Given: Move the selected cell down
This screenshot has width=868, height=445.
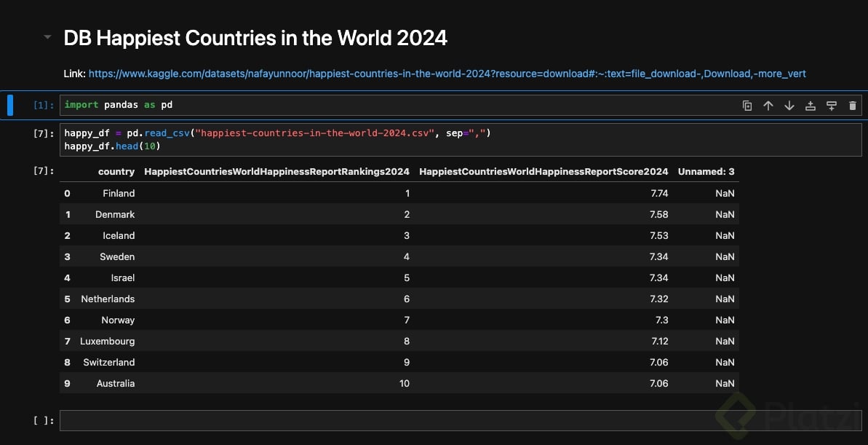Looking at the screenshot, I should (x=789, y=106).
